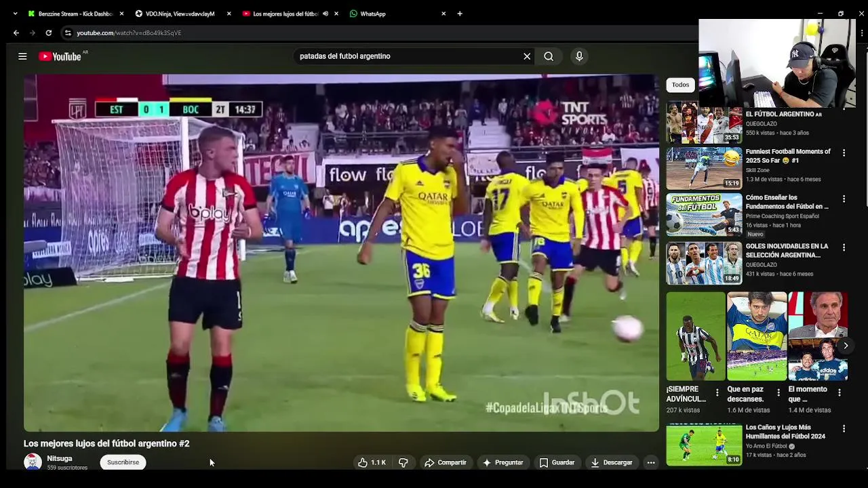
Task: Open EL FÚTBOL ARGENTINO video thumbnail
Action: pos(704,123)
